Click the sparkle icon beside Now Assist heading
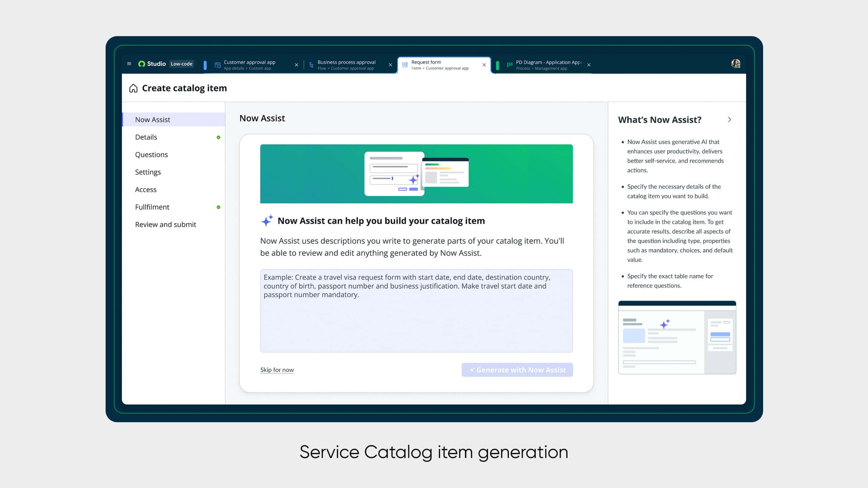 [x=267, y=221]
